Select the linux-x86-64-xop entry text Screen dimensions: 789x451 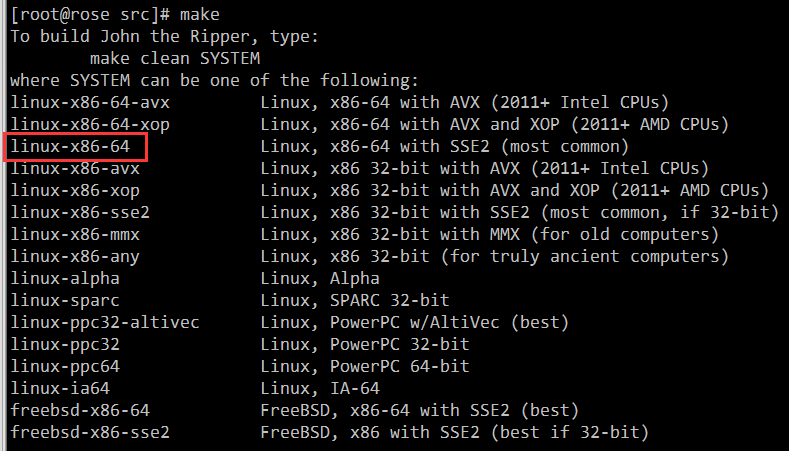(90, 124)
